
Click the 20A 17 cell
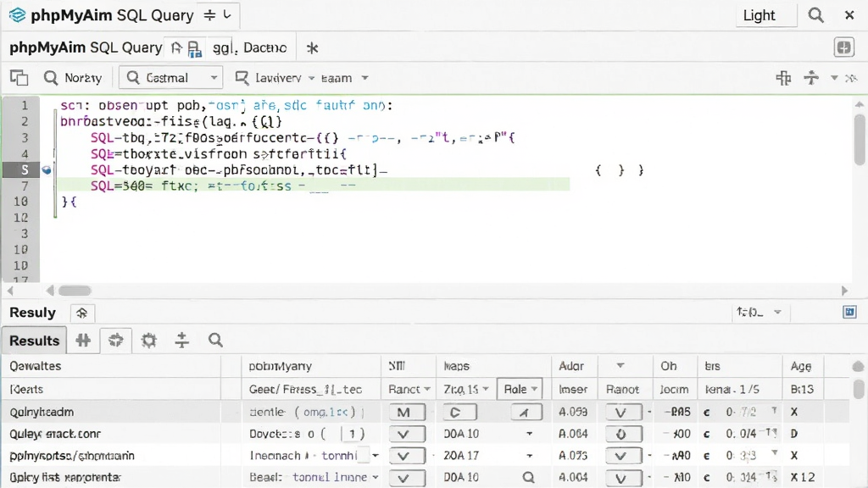coord(461,456)
